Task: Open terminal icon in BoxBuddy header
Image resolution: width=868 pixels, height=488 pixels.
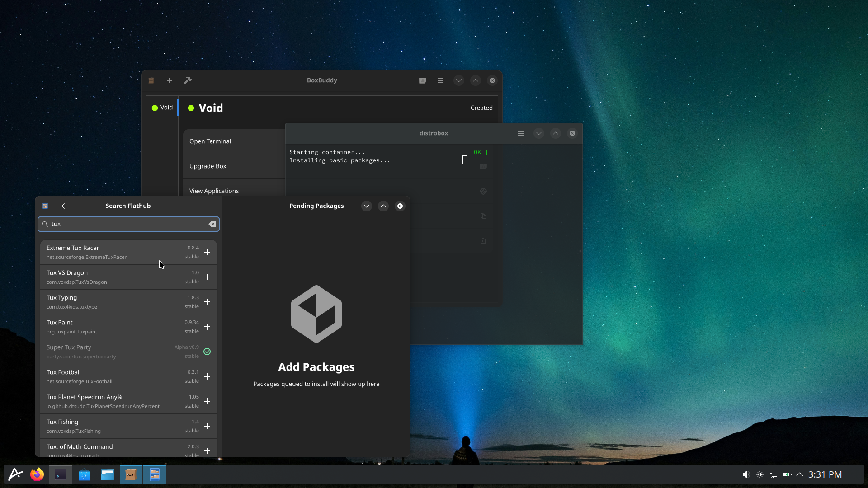Action: tap(423, 80)
